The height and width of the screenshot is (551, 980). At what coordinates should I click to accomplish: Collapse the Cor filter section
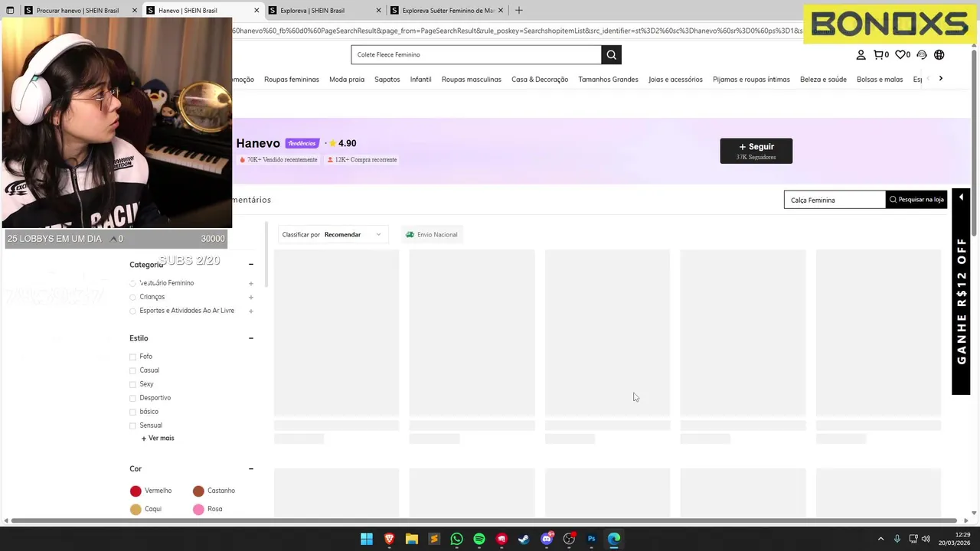251,468
